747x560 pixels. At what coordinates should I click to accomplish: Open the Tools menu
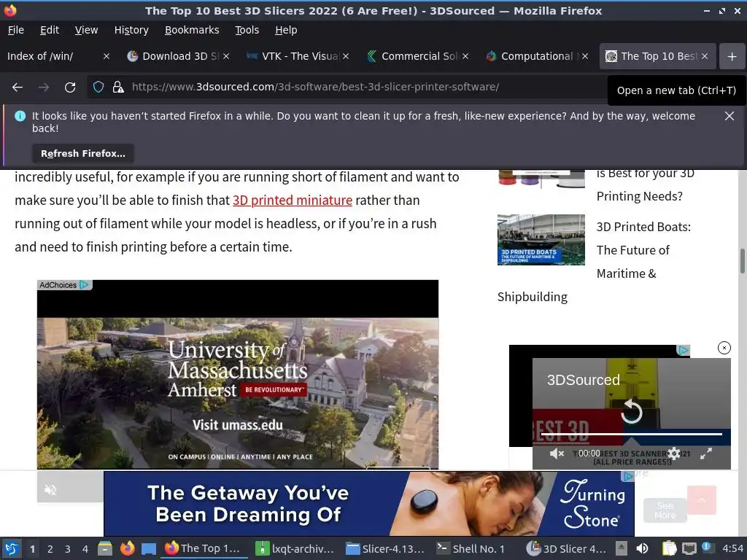(247, 30)
